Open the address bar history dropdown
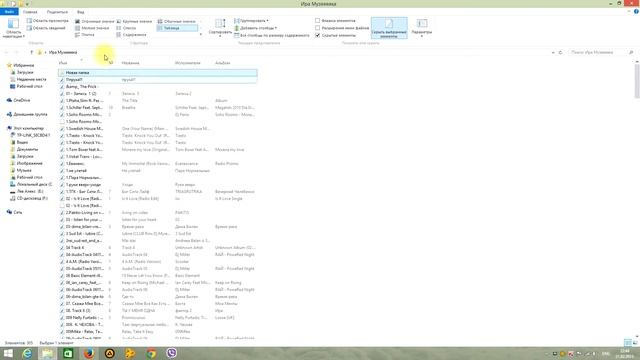Viewport: 640px width, 360px height. [553, 52]
